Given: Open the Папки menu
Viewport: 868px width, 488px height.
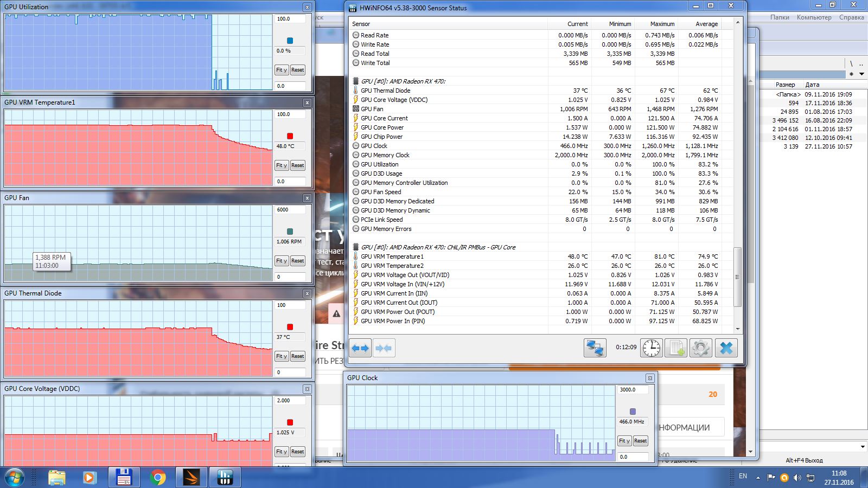Looking at the screenshot, I should (x=780, y=17).
